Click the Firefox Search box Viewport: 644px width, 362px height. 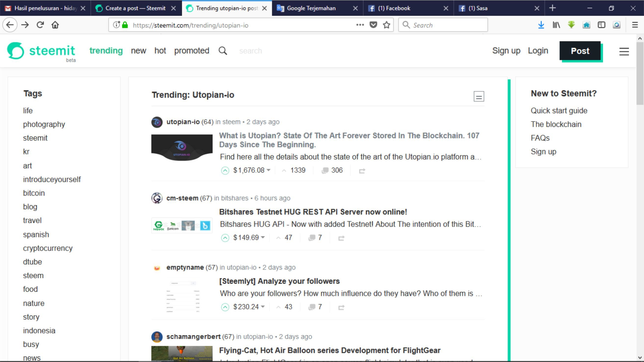coord(443,25)
